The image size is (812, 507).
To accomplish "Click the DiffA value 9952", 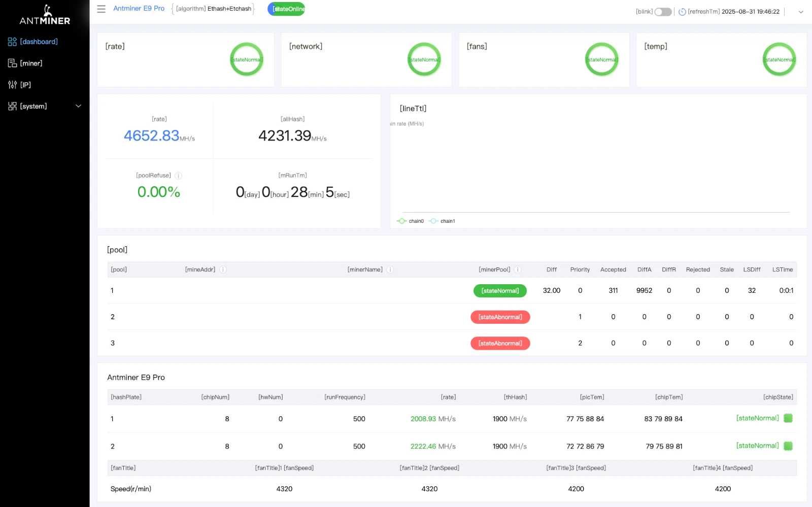I will coord(644,291).
